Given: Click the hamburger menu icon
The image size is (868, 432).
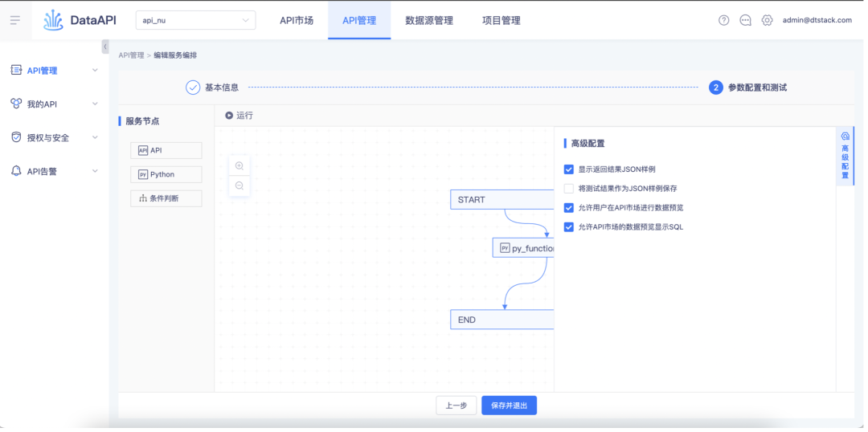Looking at the screenshot, I should coord(15,20).
